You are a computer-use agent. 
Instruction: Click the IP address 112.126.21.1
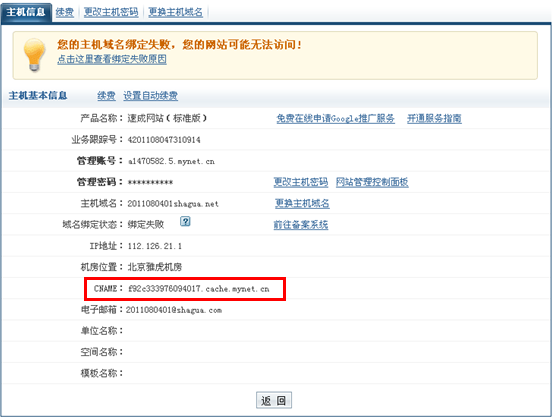pyautogui.click(x=155, y=246)
